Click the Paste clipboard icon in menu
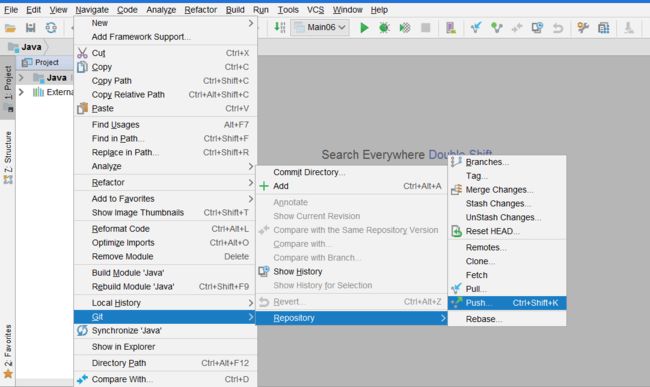 pyautogui.click(x=82, y=108)
